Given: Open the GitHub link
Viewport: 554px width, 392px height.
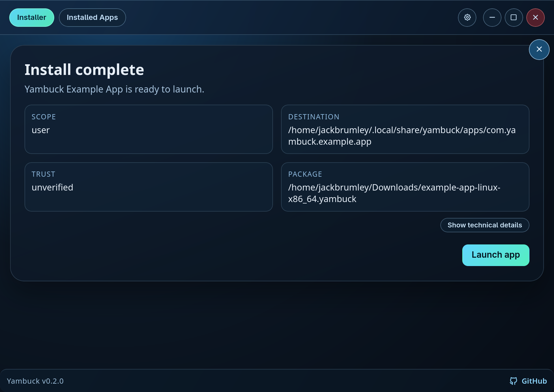Looking at the screenshot, I should (x=528, y=381).
